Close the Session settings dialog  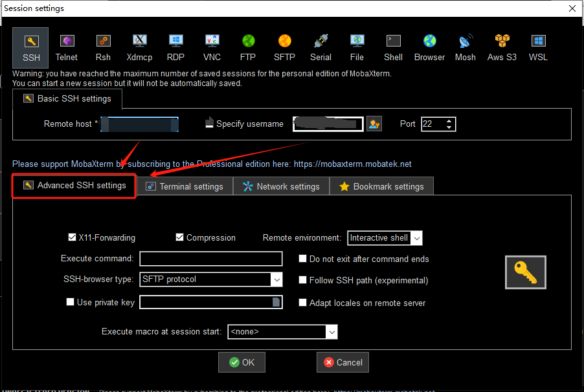pos(572,8)
